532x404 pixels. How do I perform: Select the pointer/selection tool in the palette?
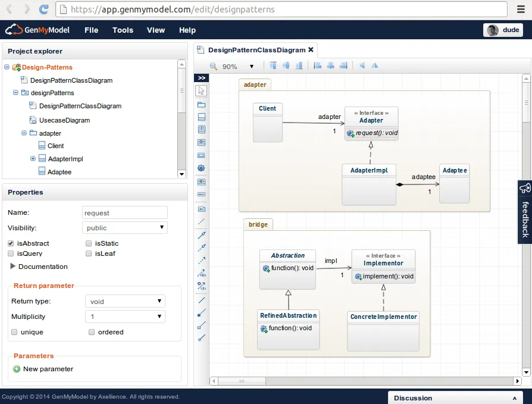[201, 90]
